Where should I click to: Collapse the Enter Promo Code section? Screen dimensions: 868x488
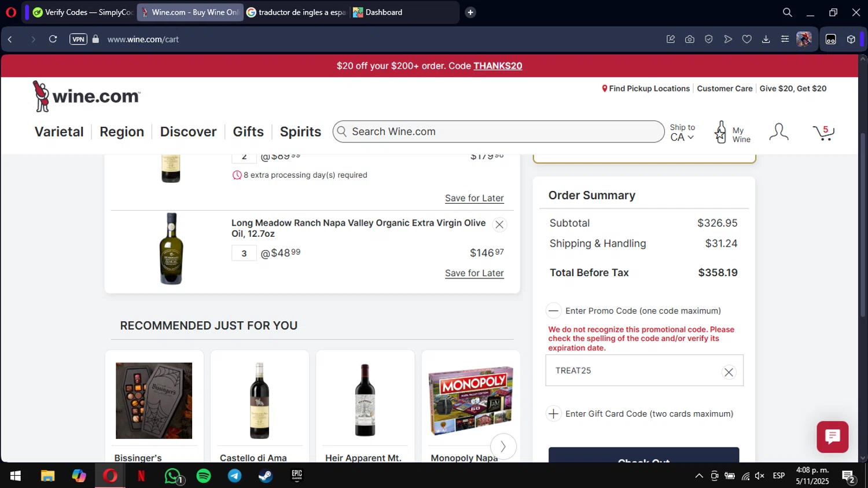[554, 311]
